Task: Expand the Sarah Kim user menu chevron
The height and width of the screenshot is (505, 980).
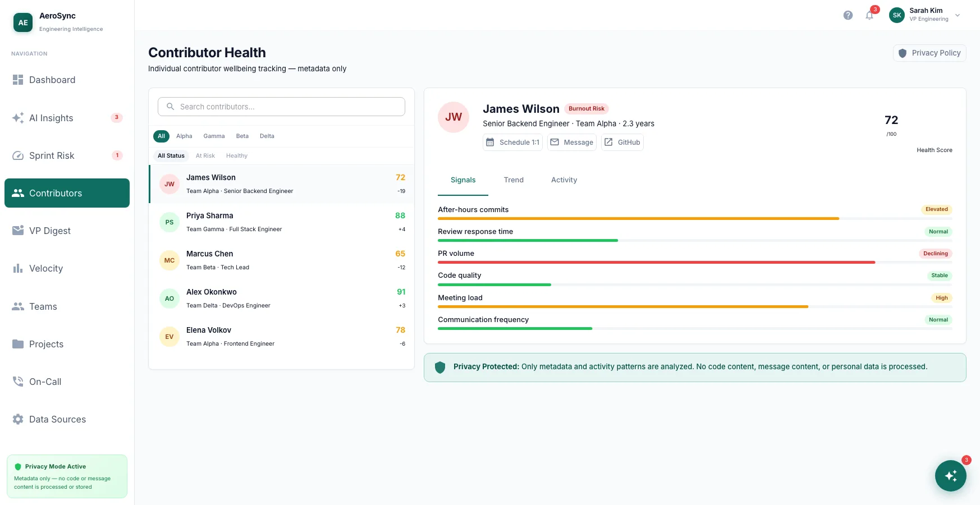Action: [x=958, y=15]
